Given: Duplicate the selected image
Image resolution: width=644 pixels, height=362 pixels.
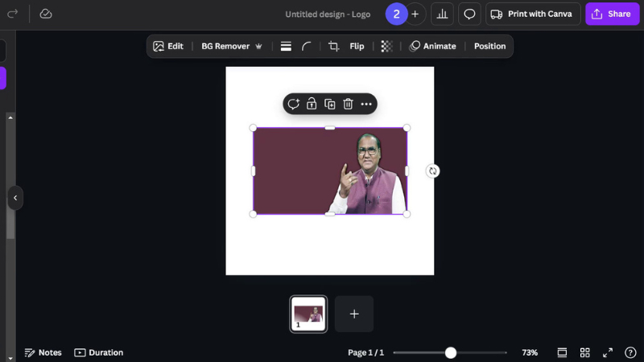Looking at the screenshot, I should click(330, 104).
